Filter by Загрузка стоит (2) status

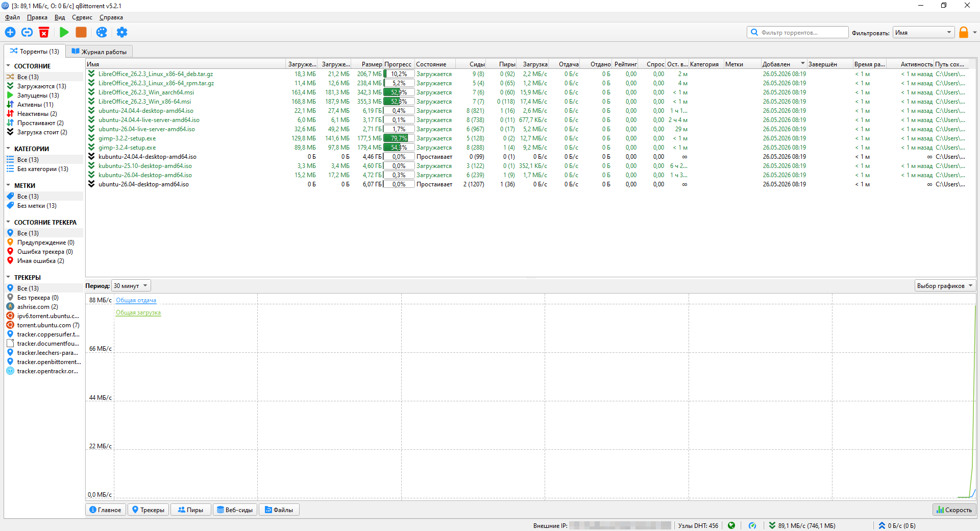[x=43, y=132]
